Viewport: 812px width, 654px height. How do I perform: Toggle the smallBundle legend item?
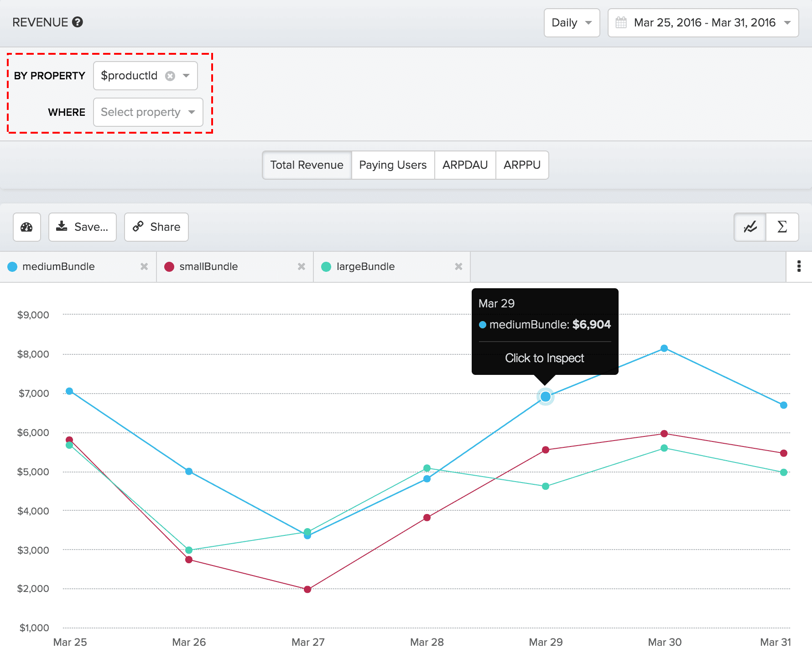pos(208,267)
